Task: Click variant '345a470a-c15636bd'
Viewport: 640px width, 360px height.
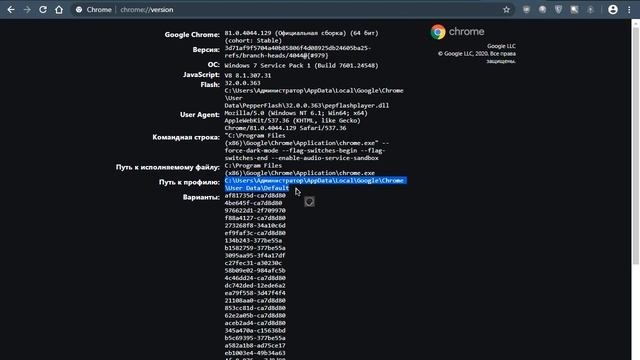Action: [255, 330]
